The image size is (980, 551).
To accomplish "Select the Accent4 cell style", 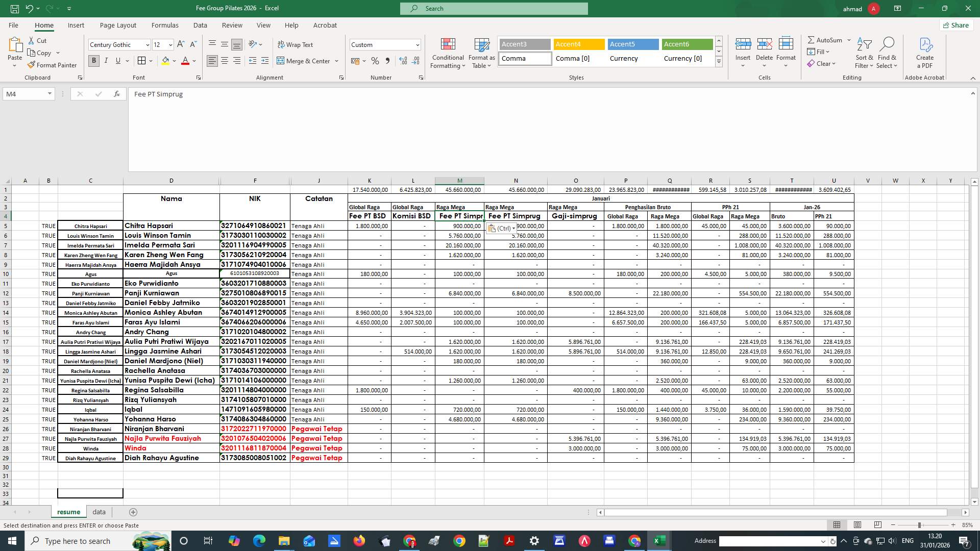I will [x=578, y=44].
